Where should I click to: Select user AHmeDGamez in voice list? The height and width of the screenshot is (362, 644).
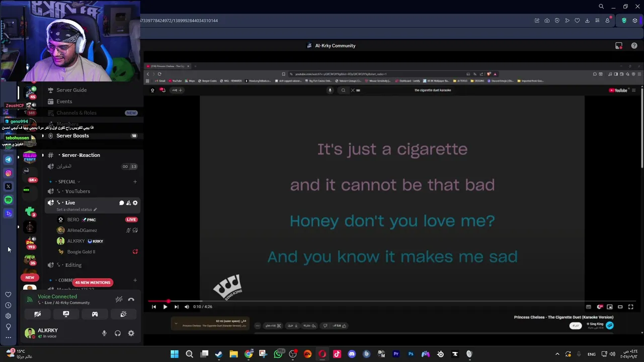(82, 230)
